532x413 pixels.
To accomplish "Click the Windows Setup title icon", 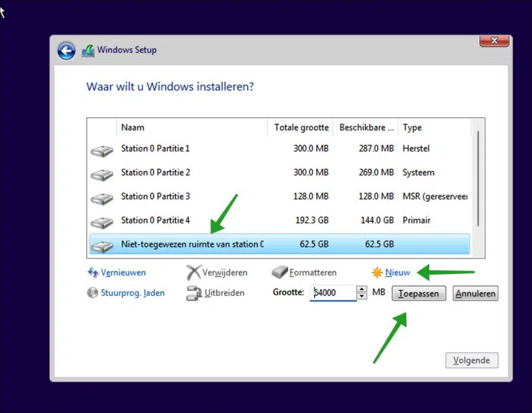I will coord(88,51).
